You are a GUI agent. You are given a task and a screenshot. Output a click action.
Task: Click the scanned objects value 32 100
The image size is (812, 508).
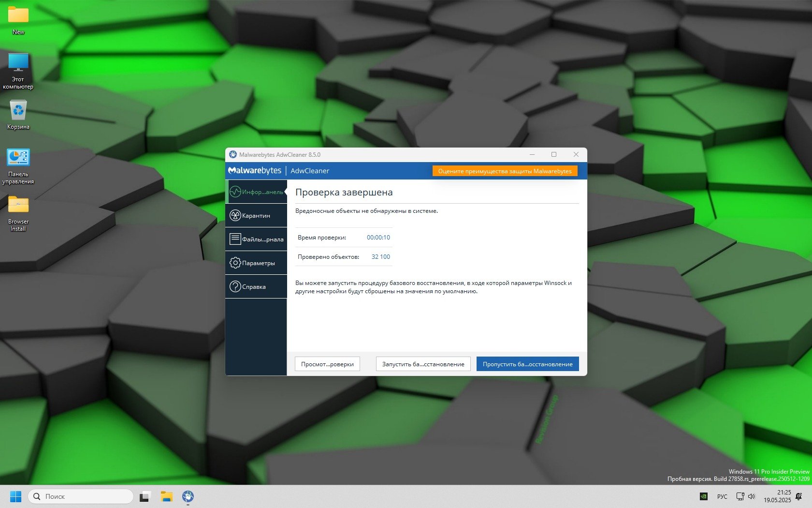click(381, 256)
